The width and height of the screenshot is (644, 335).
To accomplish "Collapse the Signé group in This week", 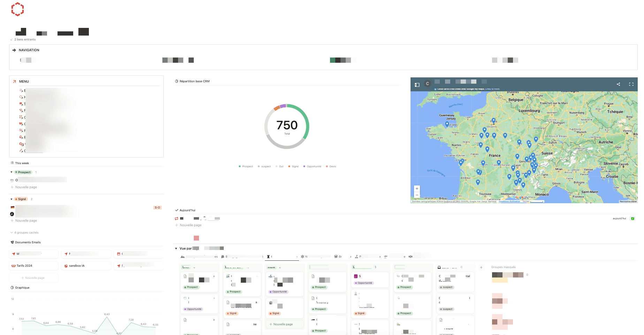I will 11,199.
